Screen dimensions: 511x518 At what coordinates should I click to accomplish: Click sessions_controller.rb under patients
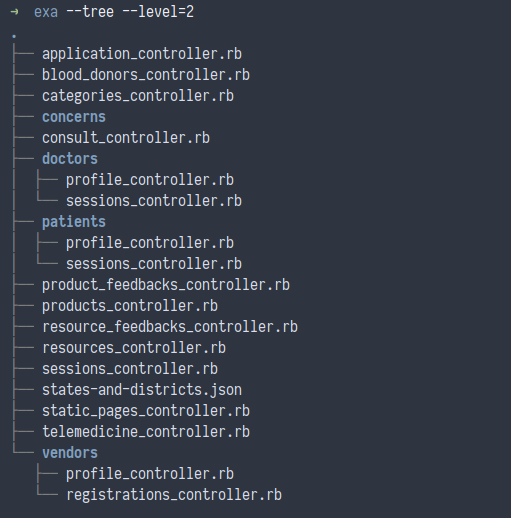pos(154,264)
